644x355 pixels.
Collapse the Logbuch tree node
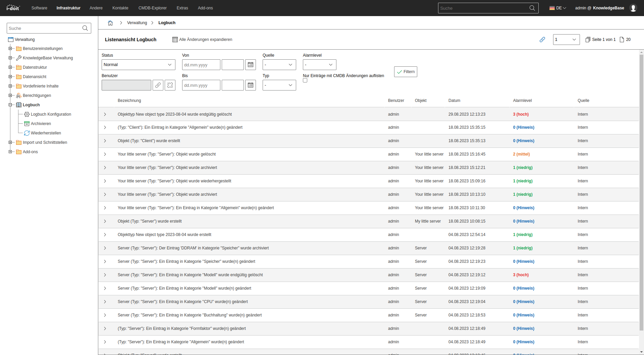[10, 105]
